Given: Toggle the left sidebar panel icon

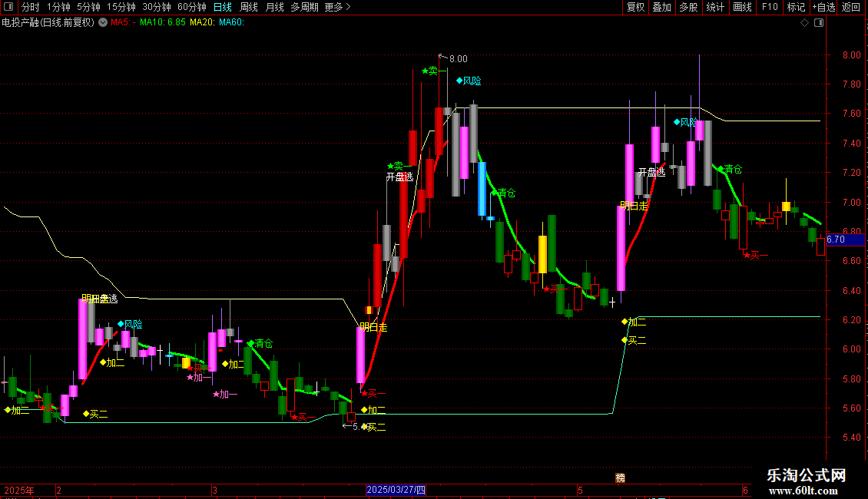Looking at the screenshot, I should [x=8, y=7].
